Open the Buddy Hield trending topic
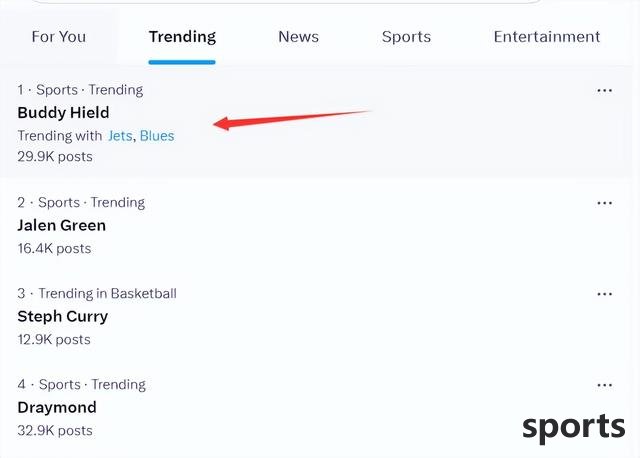 click(63, 113)
